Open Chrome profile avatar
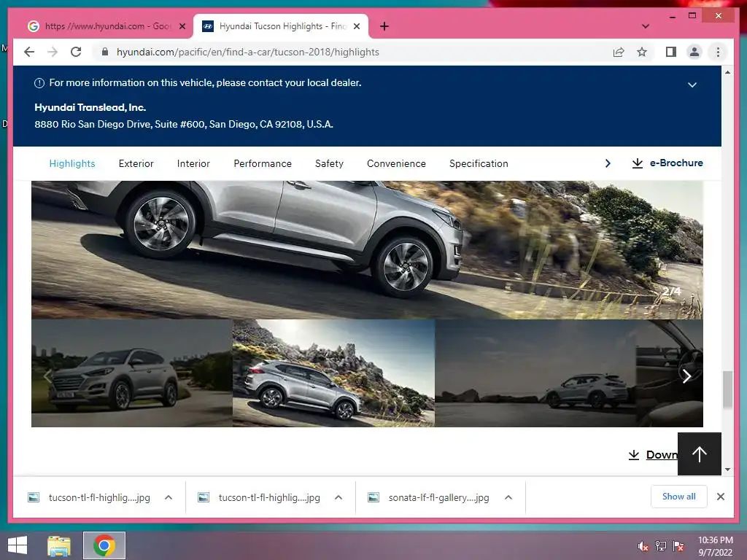Viewport: 747px width, 560px height. [694, 52]
